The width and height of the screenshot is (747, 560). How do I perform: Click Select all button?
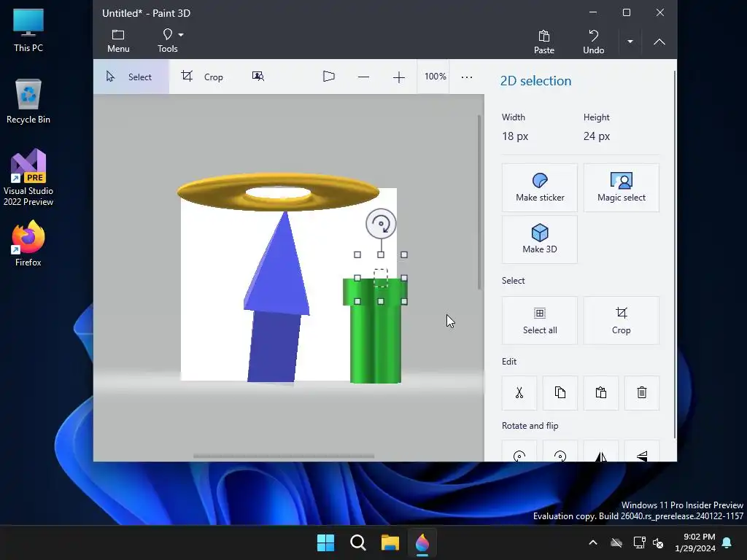point(539,321)
